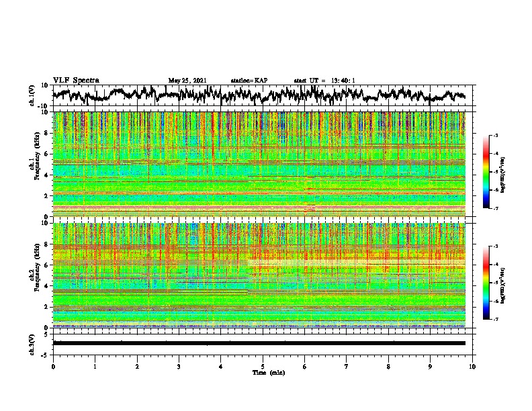Click the upper colorbar label "log(PSD)(V²/Hz)"

pyautogui.click(x=503, y=175)
